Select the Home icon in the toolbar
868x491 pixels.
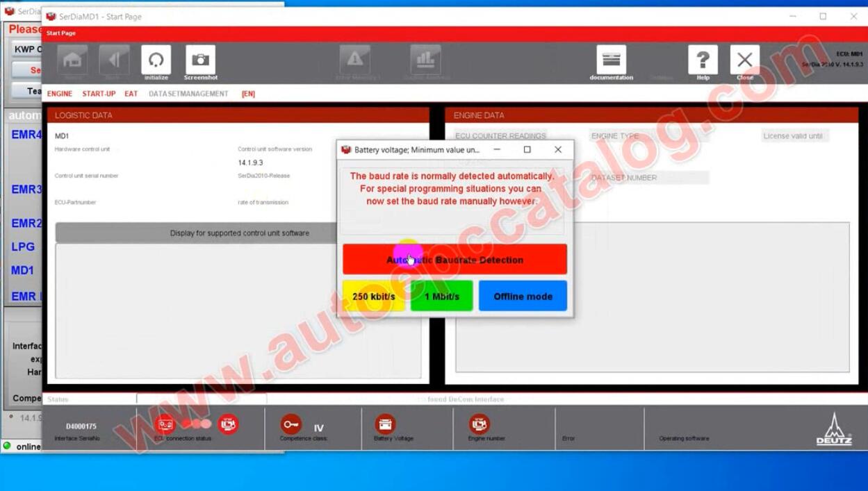[x=72, y=60]
